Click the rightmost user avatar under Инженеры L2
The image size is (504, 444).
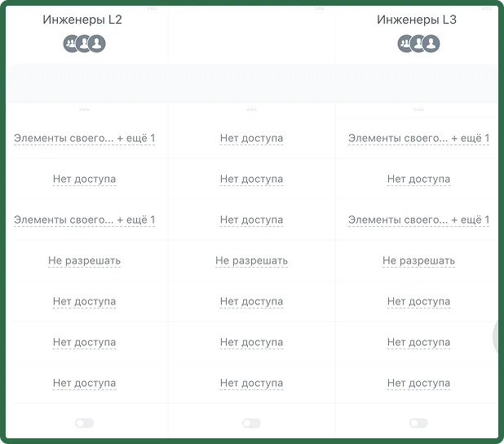(x=97, y=43)
